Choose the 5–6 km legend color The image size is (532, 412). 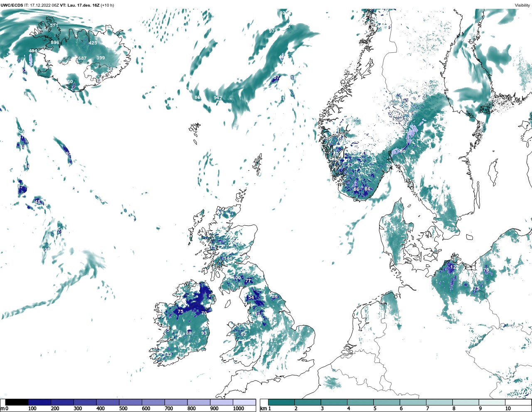(387, 402)
